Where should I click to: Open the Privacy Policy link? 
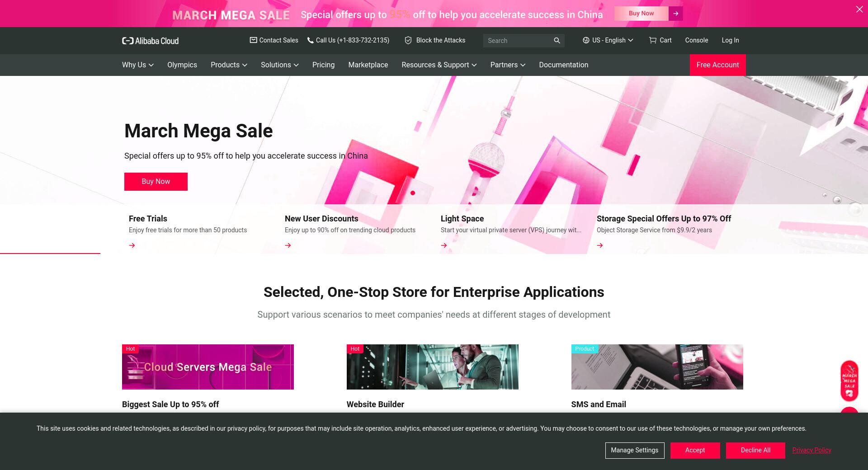point(811,450)
